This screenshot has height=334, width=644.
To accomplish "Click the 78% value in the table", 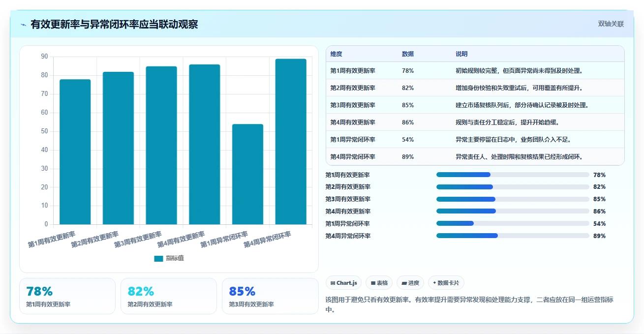I will pyautogui.click(x=408, y=71).
